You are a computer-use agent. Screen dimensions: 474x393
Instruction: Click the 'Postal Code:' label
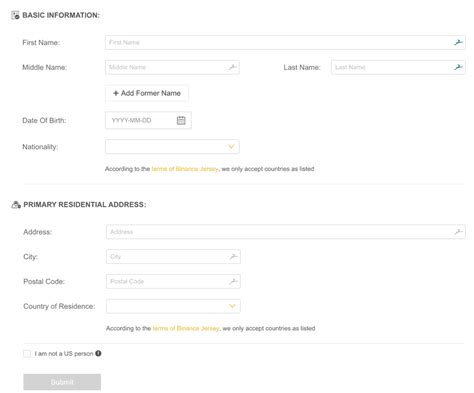pyautogui.click(x=44, y=281)
